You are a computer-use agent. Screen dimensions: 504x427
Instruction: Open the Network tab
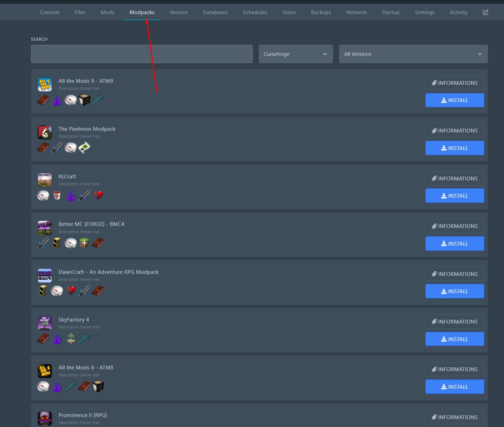356,12
